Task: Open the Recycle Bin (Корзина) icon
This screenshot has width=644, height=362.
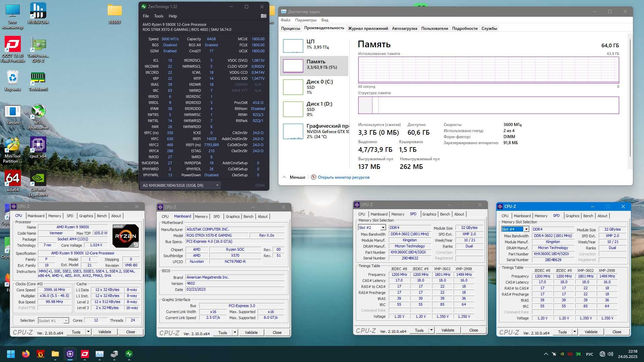Action: pos(13,80)
